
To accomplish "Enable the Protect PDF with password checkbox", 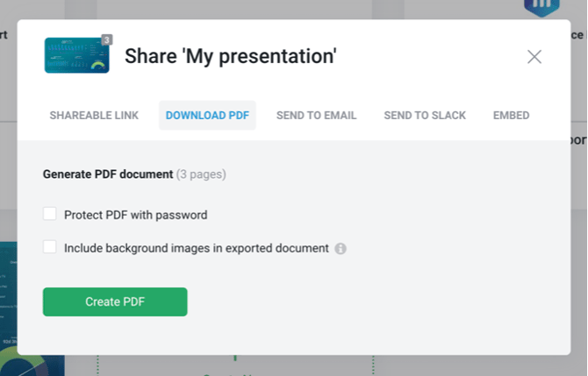I will pyautogui.click(x=50, y=214).
